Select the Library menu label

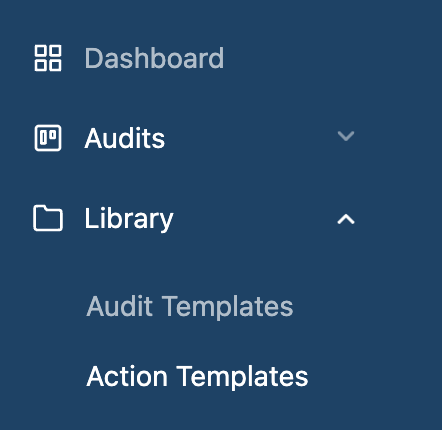129,219
